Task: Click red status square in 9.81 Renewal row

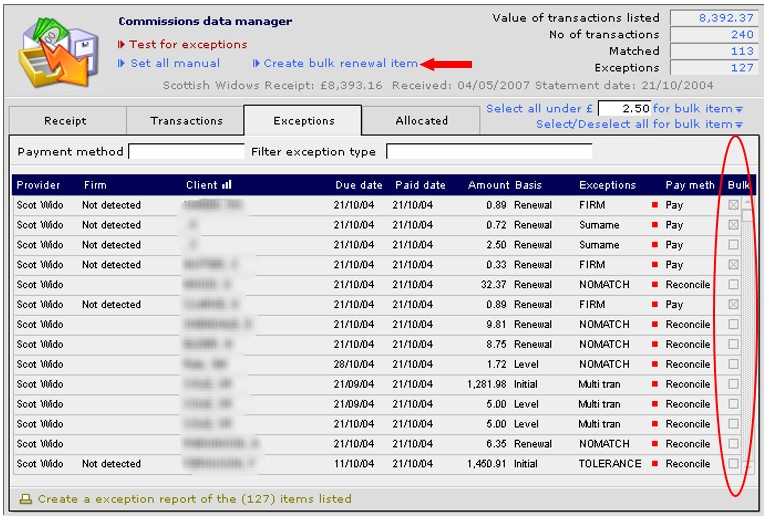Action: 655,324
